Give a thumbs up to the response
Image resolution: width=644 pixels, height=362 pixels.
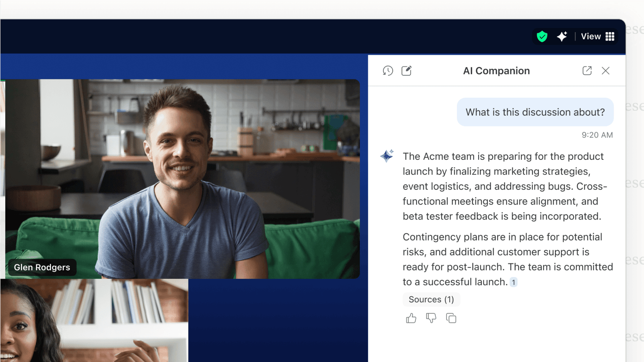coord(411,318)
